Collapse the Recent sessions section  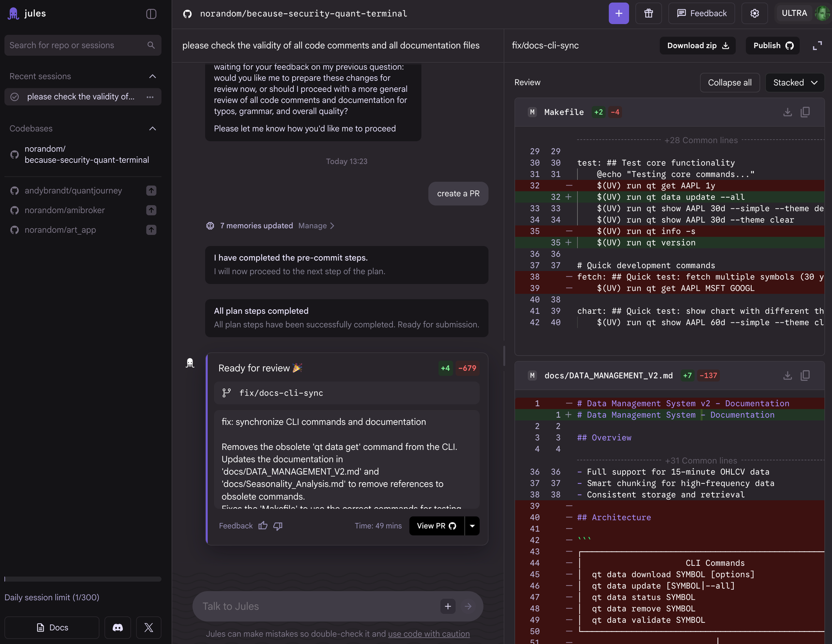(152, 76)
